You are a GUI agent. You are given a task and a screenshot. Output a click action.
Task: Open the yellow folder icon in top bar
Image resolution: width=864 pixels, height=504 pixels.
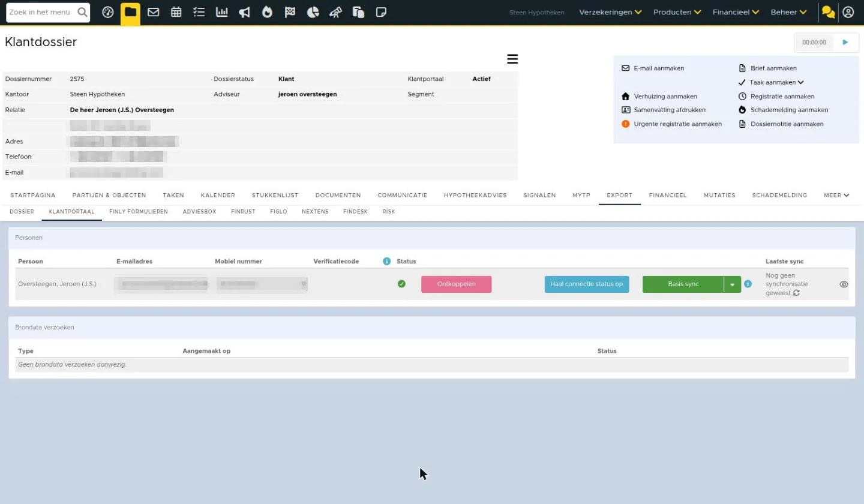pyautogui.click(x=130, y=12)
